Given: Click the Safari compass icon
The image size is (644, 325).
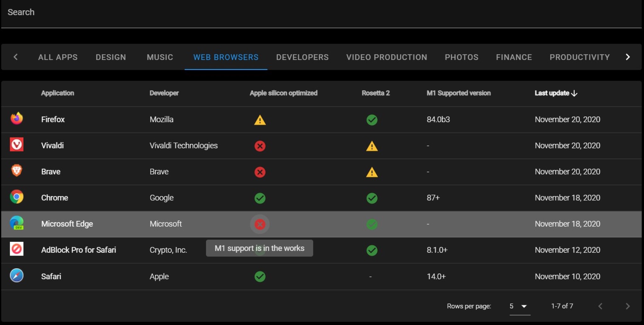Looking at the screenshot, I should coord(17,275).
